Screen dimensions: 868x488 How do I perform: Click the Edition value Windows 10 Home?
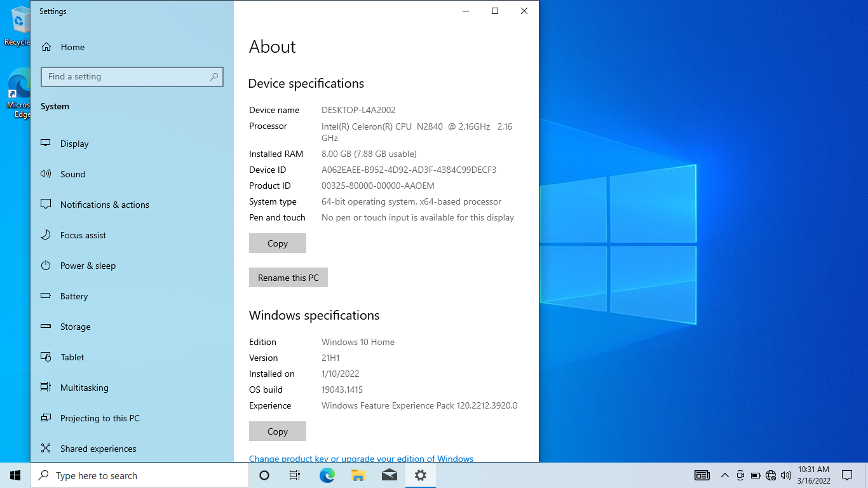click(x=358, y=342)
